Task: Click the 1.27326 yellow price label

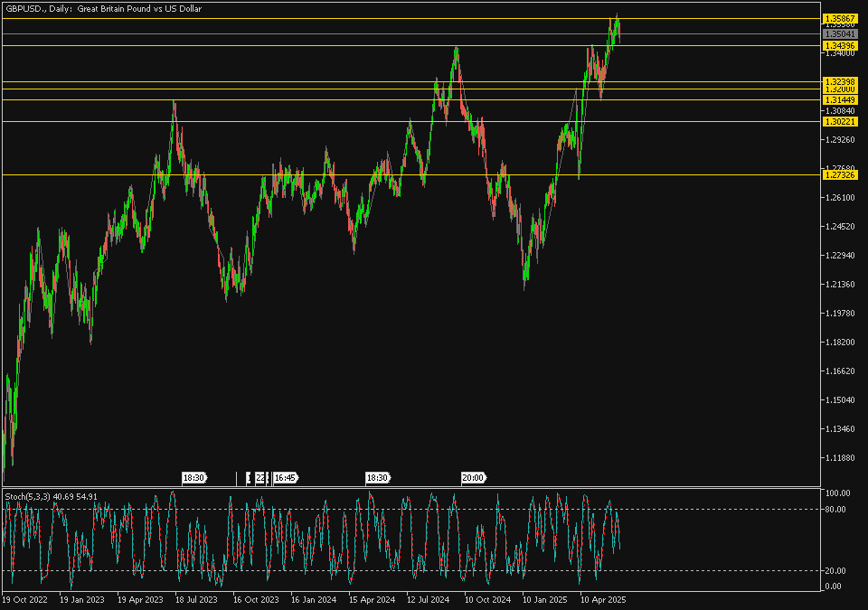Action: [x=840, y=174]
